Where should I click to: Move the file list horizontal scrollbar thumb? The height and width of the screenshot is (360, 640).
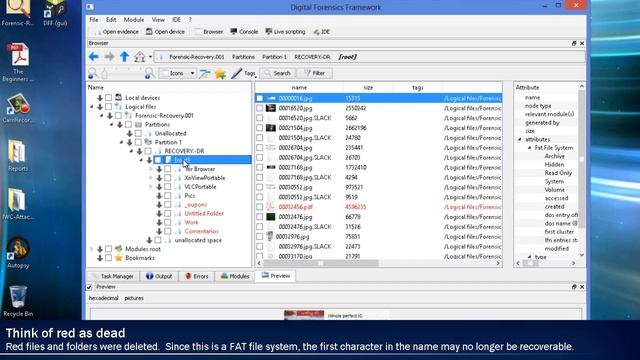coord(320,264)
